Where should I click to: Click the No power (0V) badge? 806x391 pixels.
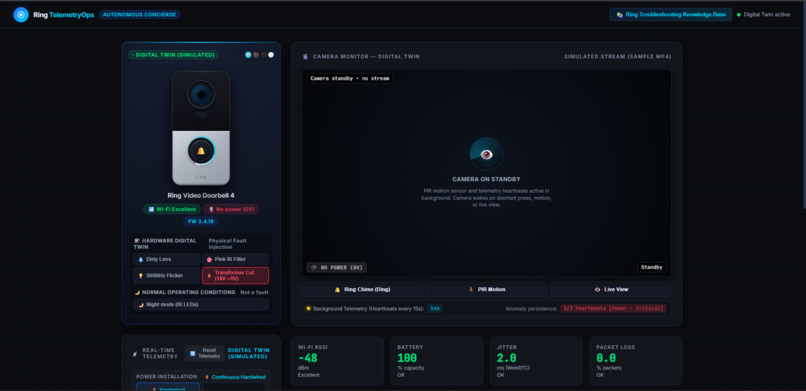[231, 209]
